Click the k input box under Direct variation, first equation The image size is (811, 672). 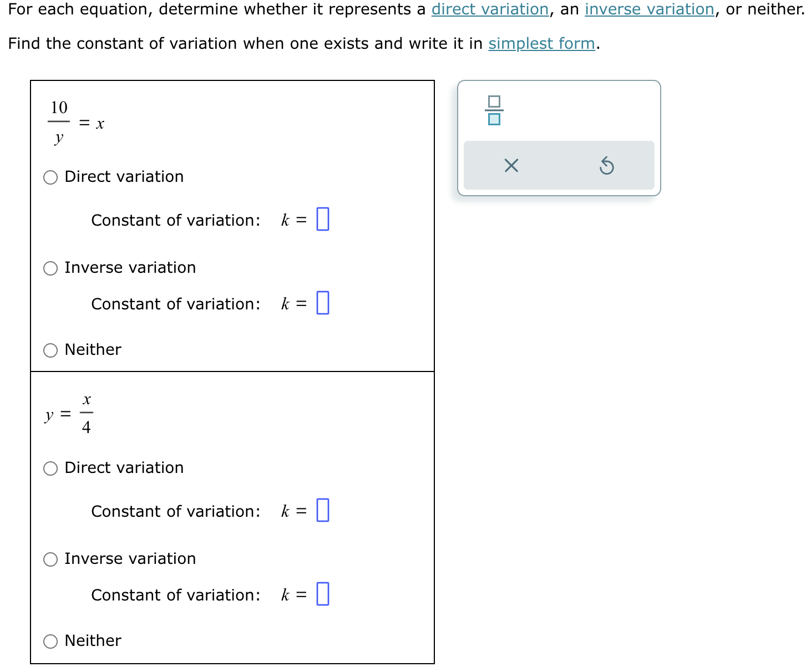(322, 220)
